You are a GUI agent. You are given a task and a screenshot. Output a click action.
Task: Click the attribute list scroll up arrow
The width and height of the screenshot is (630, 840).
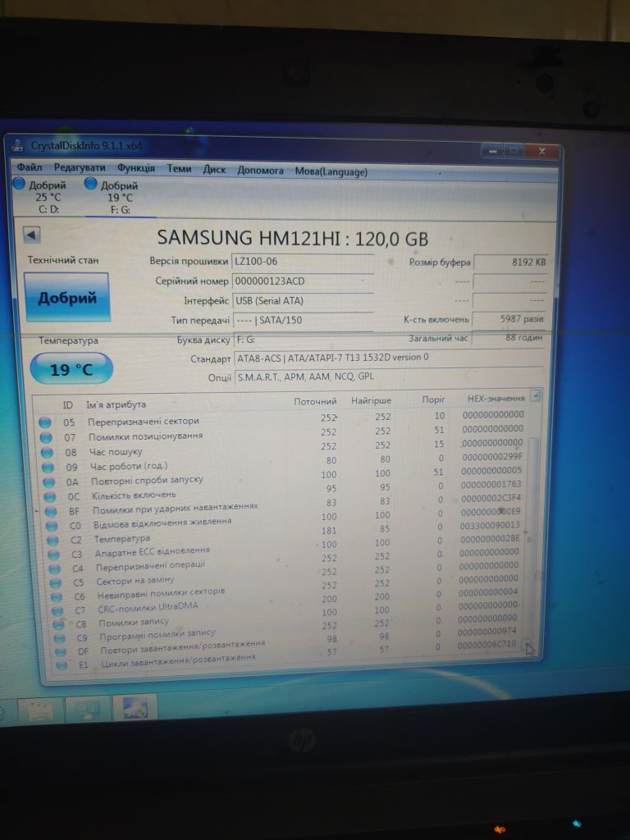[x=535, y=396]
